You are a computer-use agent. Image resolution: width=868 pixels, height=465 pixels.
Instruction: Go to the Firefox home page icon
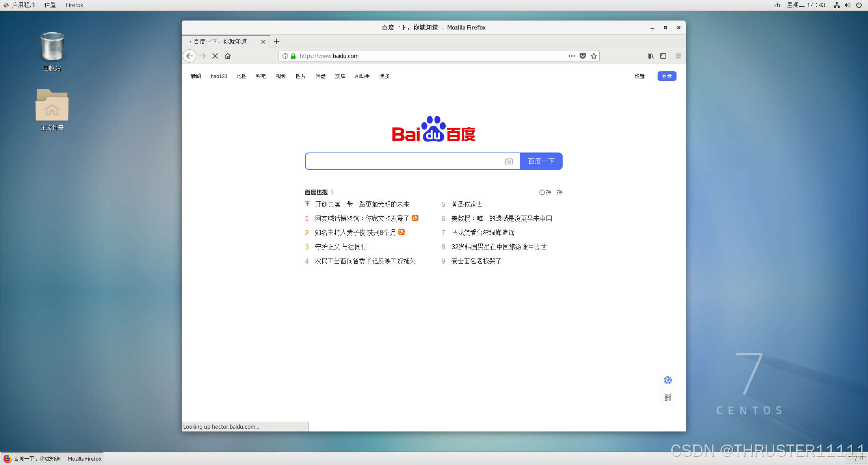pos(228,56)
